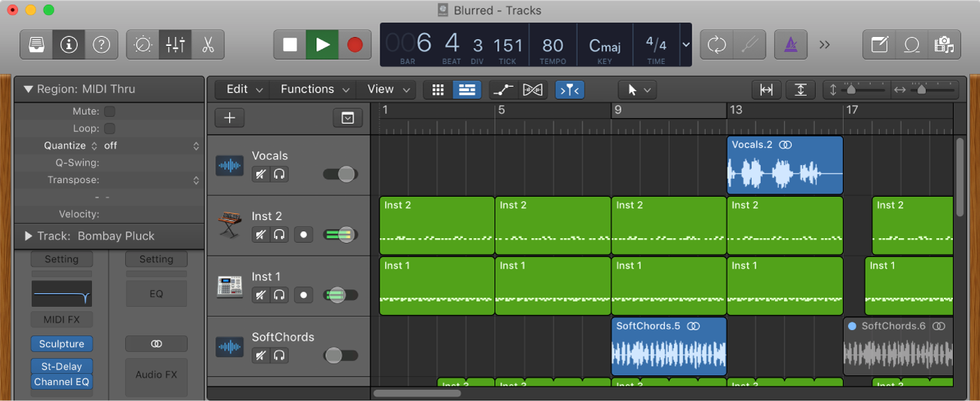Viewport: 980px width, 401px height.
Task: Click the Vocals track volume slider
Action: (x=340, y=174)
